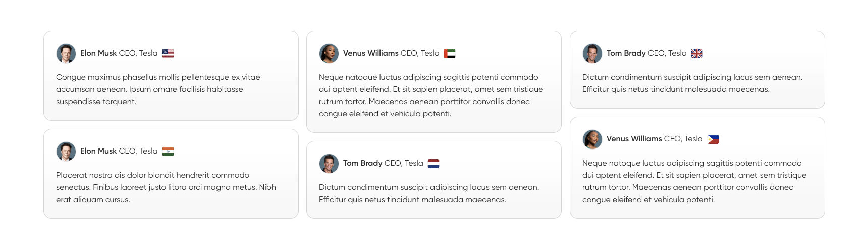Select the avatar in the Netherlands-flag Tom Brady card

click(329, 164)
